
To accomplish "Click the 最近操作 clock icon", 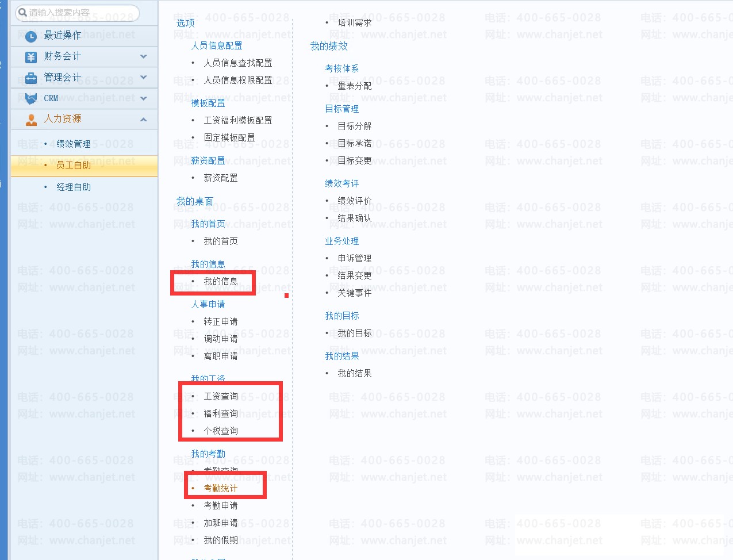I will click(31, 36).
